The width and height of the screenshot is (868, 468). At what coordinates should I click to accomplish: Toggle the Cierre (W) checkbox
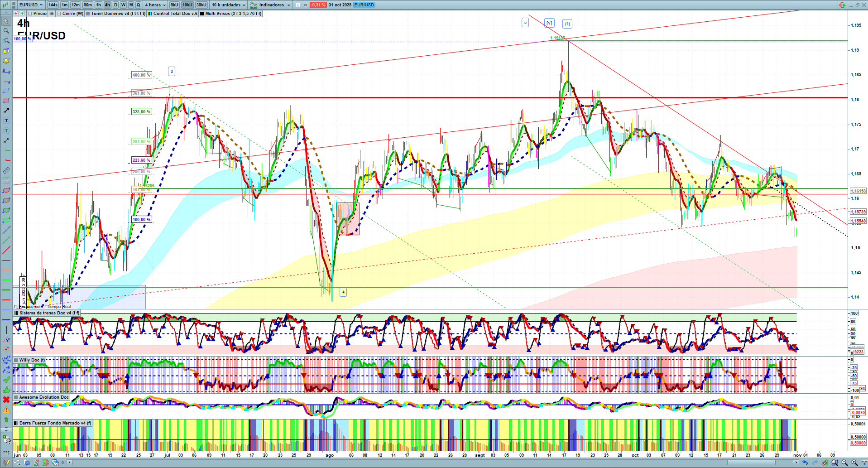tap(59, 14)
